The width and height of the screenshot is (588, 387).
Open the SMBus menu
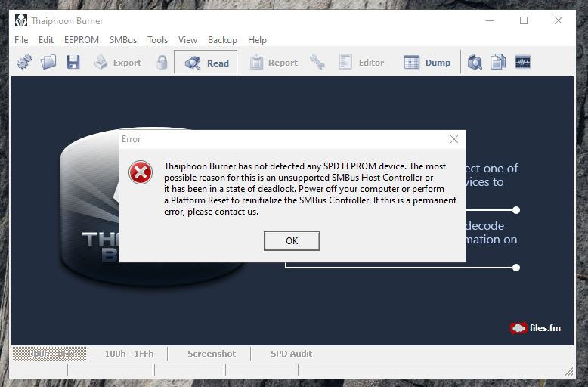click(x=123, y=40)
